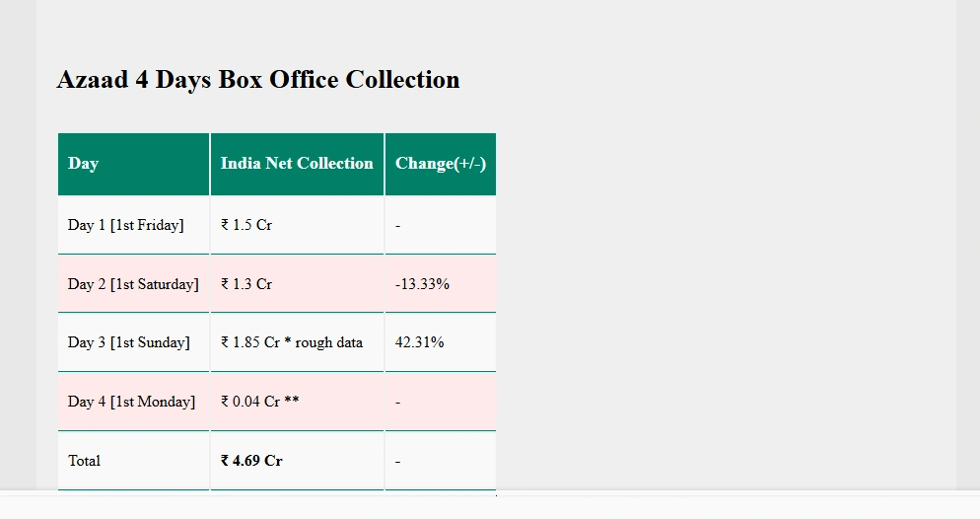
Task: Click the Day 2 [1st Saturday] cell
Action: (x=134, y=284)
